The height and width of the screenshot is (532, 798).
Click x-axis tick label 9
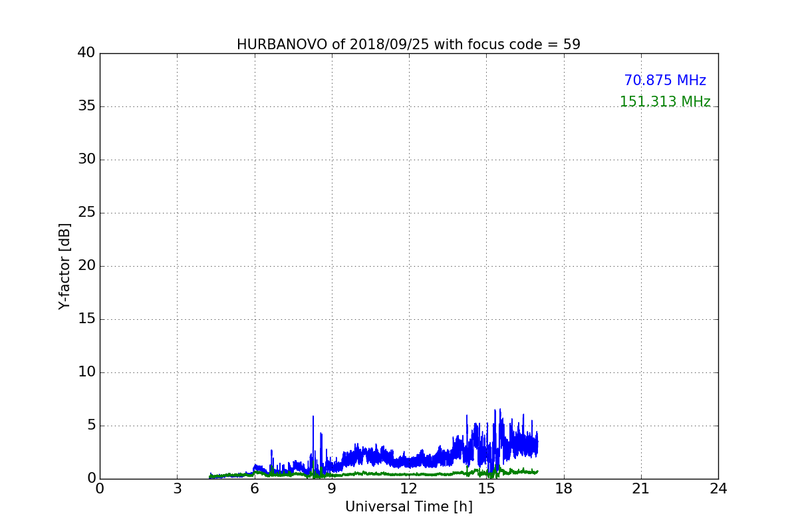point(332,489)
